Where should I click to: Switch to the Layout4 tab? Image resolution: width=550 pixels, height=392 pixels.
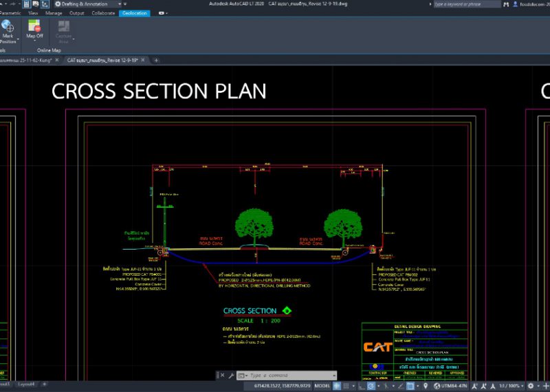[27, 384]
